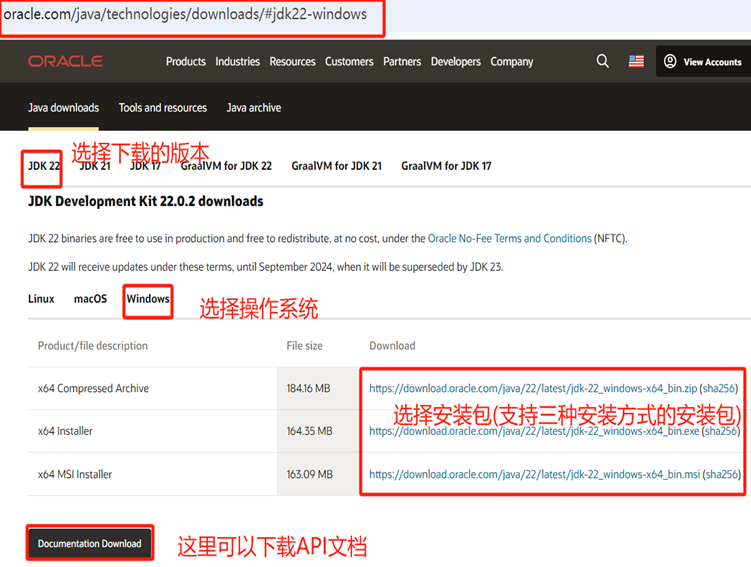This screenshot has height=567, width=751.
Task: Open the search magnifier icon
Action: coord(603,61)
